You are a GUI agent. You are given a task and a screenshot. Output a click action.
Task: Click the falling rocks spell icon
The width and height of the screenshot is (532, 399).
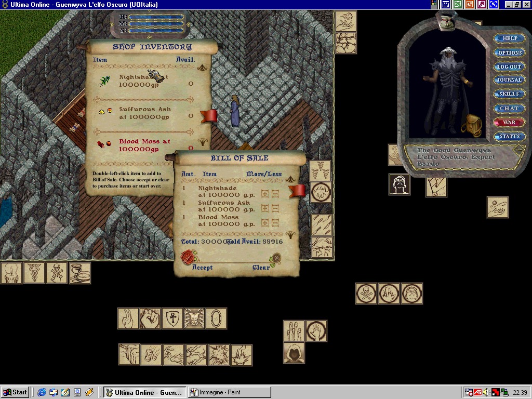[x=151, y=355]
